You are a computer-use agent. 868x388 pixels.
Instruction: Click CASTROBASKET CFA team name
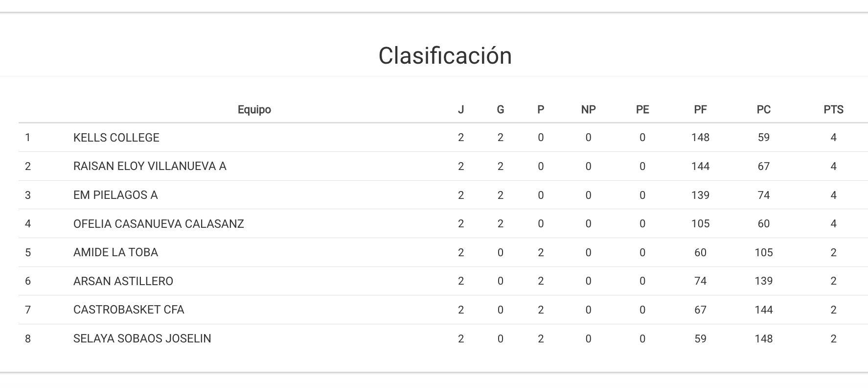point(129,310)
